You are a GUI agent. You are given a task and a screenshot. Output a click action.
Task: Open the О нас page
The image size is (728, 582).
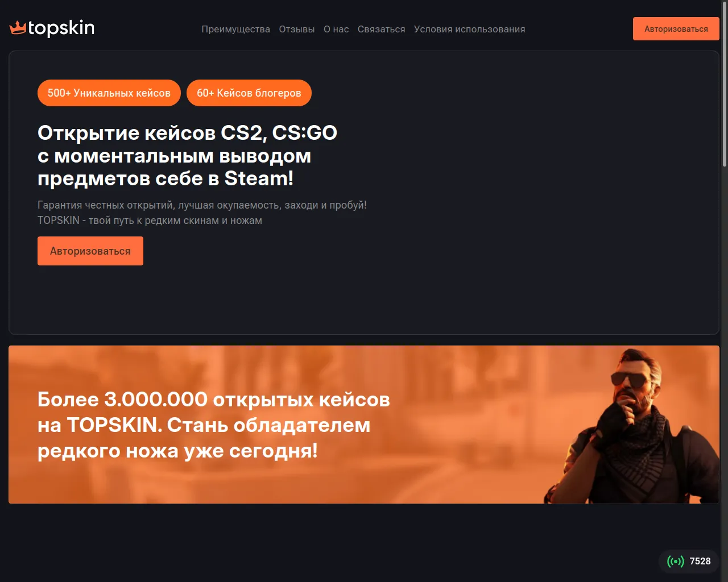pyautogui.click(x=336, y=29)
